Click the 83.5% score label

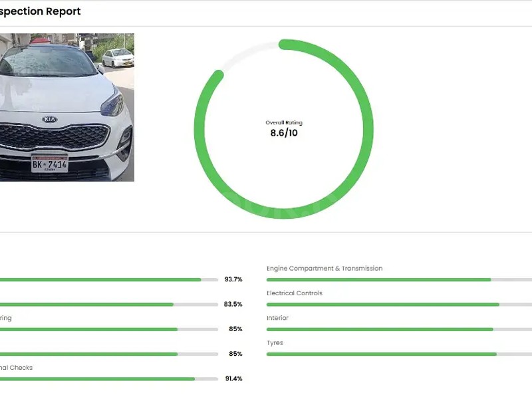coord(233,305)
